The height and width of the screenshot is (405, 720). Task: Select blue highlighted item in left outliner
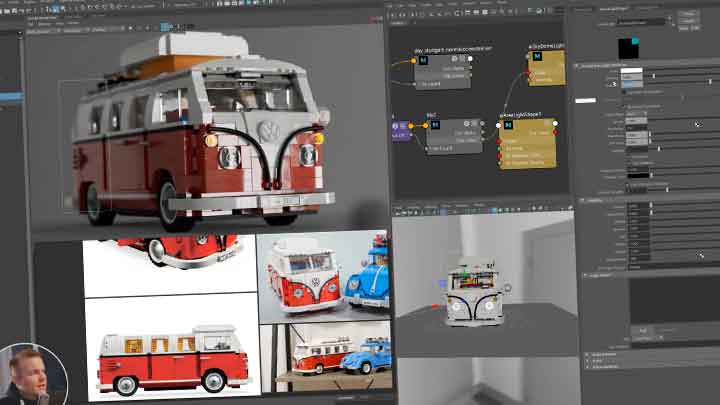click(x=11, y=97)
